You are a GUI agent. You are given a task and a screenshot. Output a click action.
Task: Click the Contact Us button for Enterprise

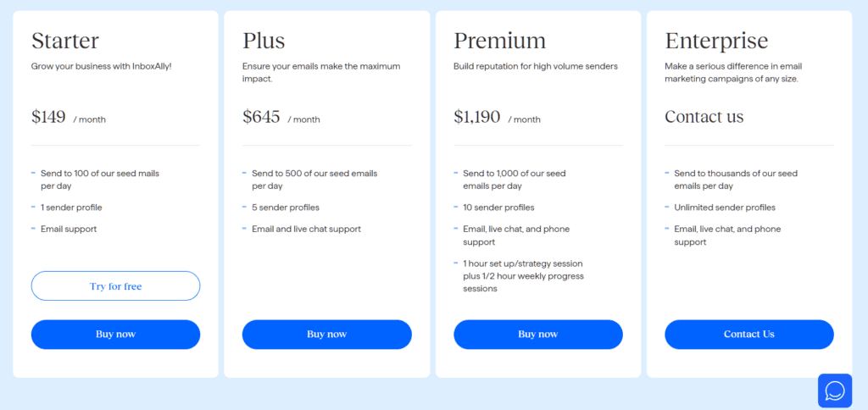pos(749,335)
